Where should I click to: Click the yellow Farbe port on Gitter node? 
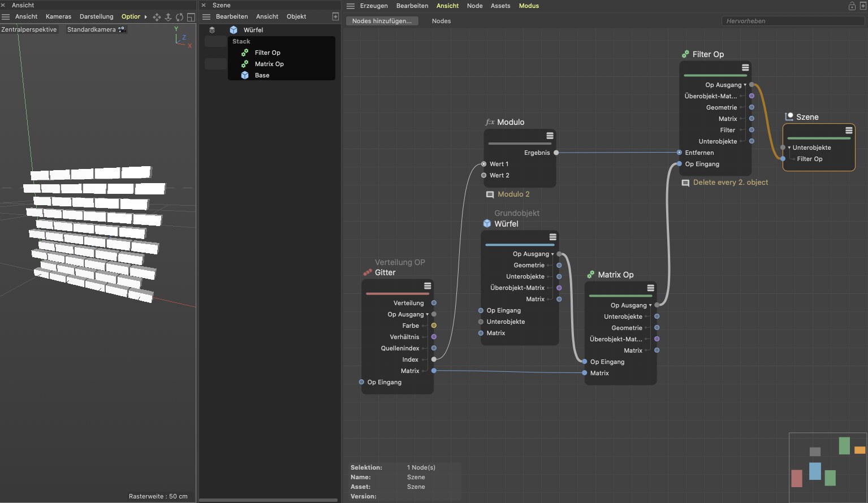tap(434, 326)
